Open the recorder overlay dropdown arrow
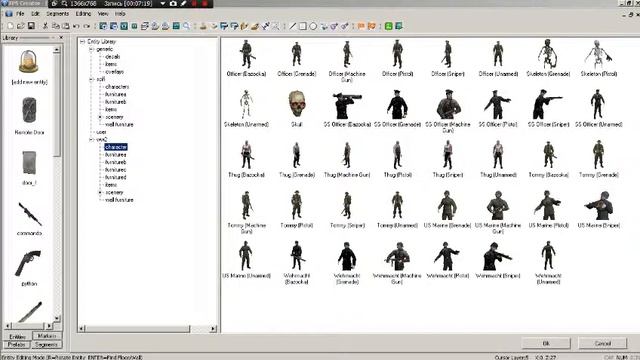The image size is (640, 360). point(162,3)
